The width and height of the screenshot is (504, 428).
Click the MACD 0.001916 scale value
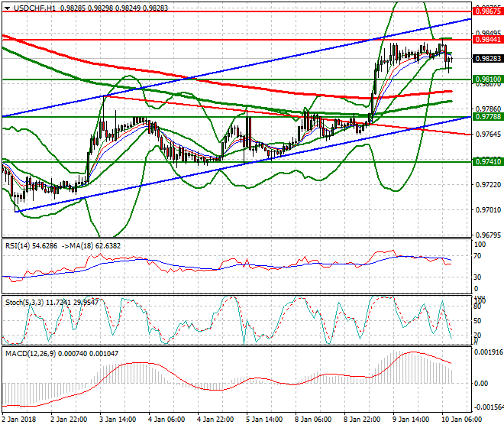489,352
